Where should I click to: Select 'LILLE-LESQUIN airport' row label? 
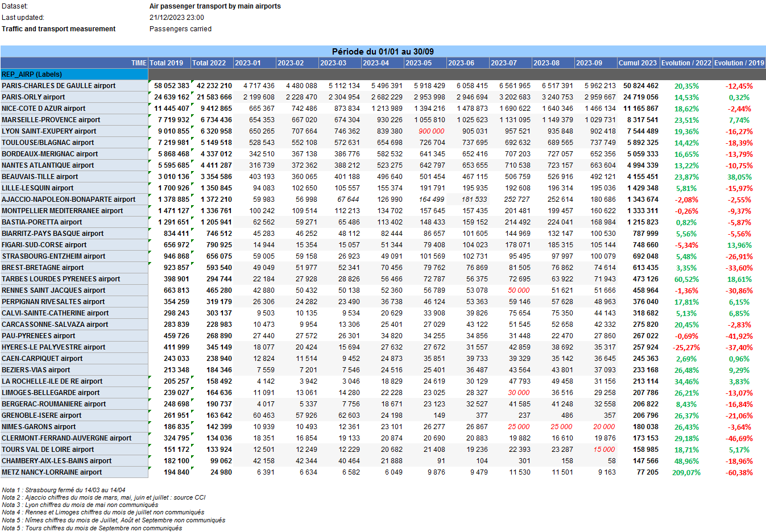click(74, 188)
